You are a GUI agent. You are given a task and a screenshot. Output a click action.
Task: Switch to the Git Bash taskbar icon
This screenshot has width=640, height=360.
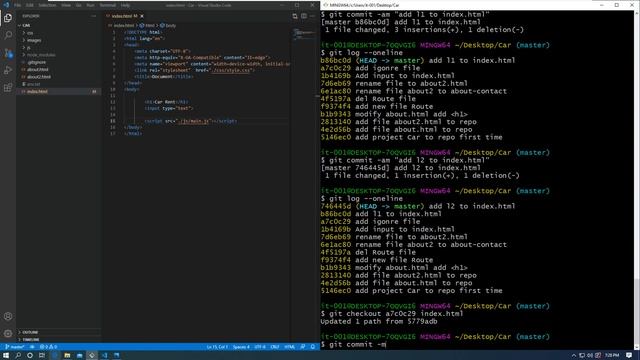(x=92, y=356)
